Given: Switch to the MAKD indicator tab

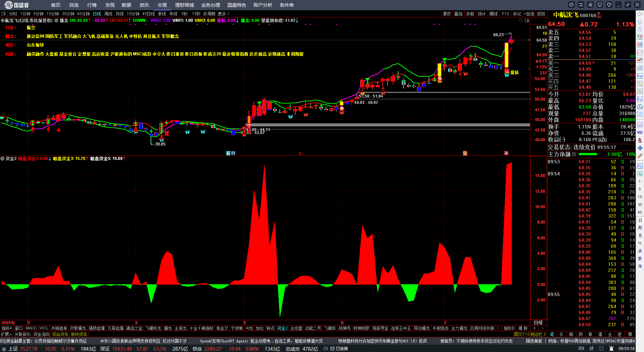Looking at the screenshot, I should (x=31, y=328).
